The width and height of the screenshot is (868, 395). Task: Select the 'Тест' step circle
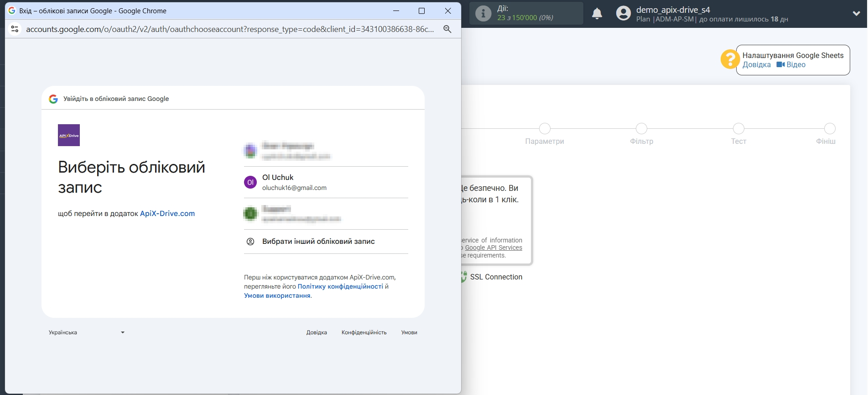pyautogui.click(x=738, y=128)
